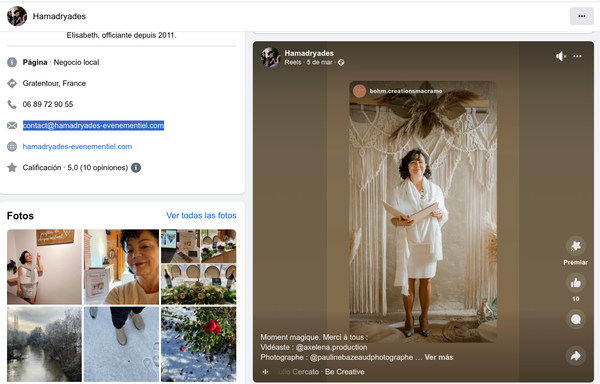This screenshot has width=600, height=384.
Task: Click Ver todas las fotos
Action: pyautogui.click(x=201, y=215)
